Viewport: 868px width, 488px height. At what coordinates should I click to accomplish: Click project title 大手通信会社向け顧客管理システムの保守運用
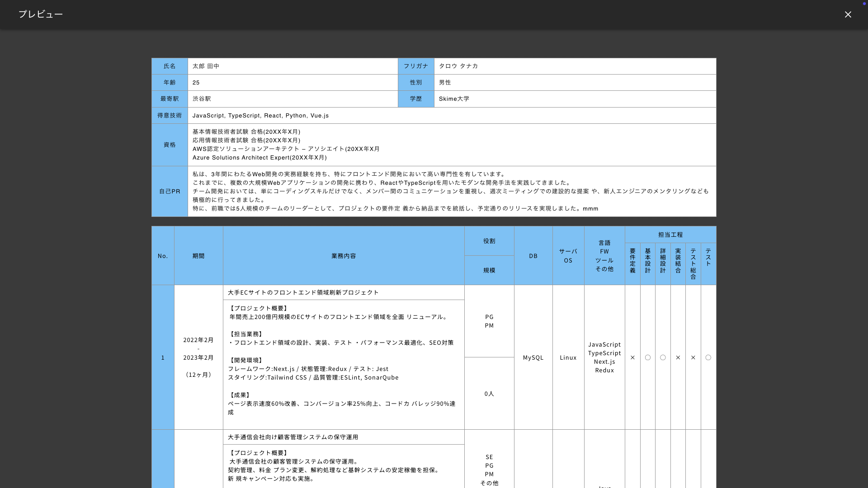[x=292, y=437]
